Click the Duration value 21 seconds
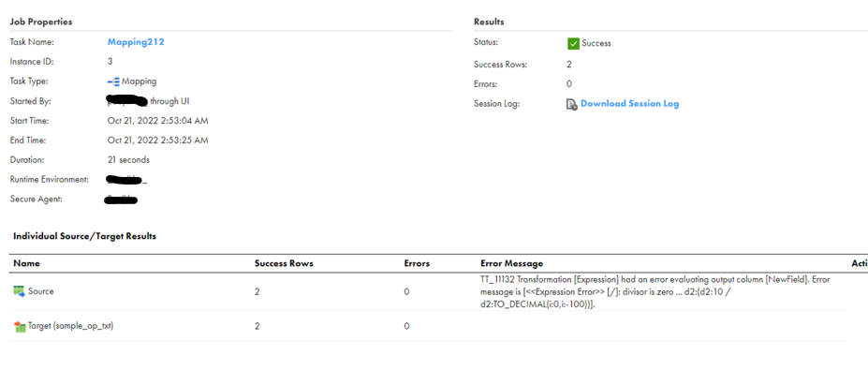Image resolution: width=868 pixels, height=370 pixels. point(128,160)
